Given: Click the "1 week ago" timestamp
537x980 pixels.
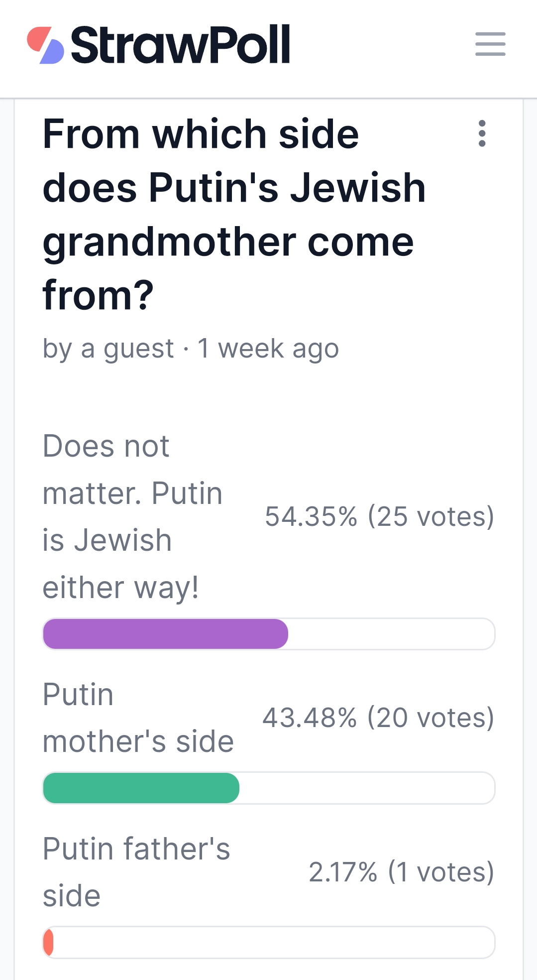Looking at the screenshot, I should tap(268, 348).
